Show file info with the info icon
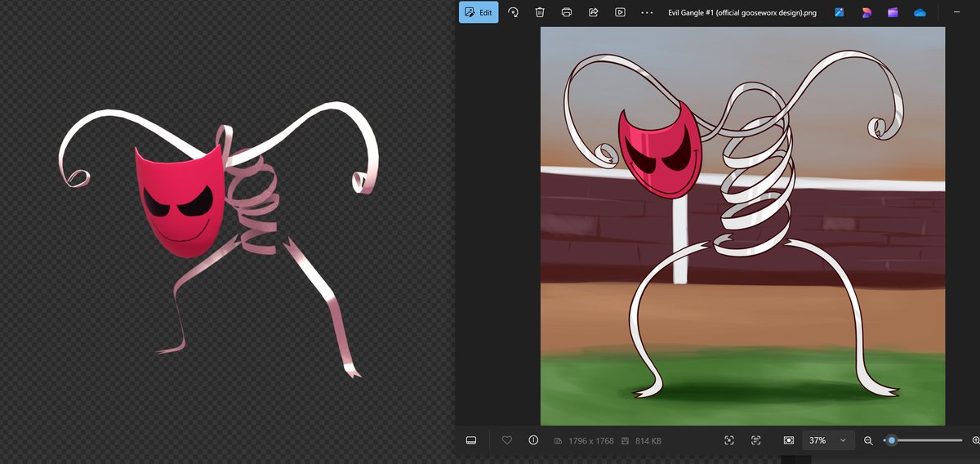The width and height of the screenshot is (980, 464). (533, 440)
